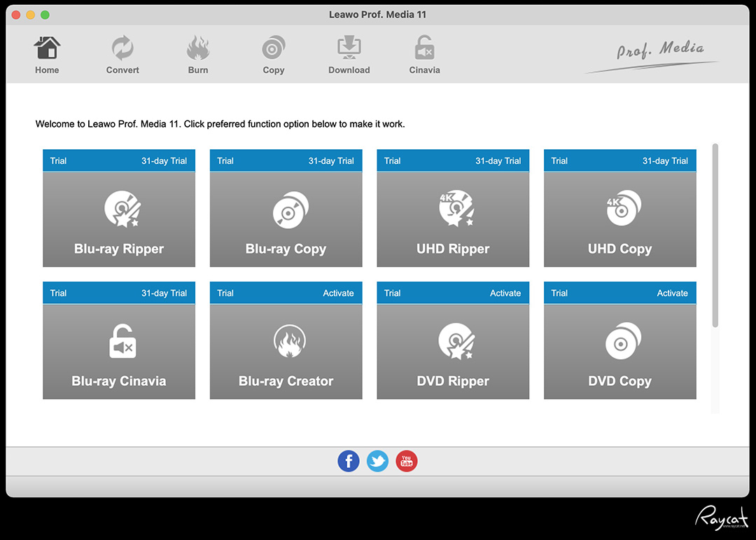Open the Twitter social icon

[377, 462]
